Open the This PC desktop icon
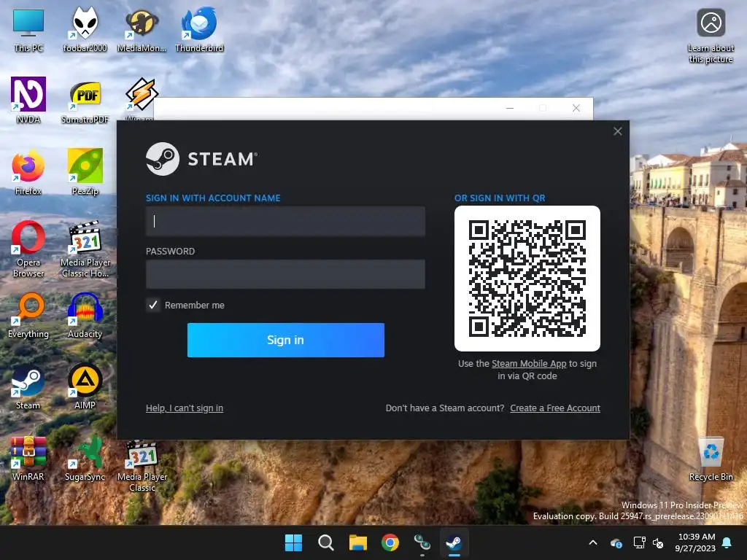The height and width of the screenshot is (560, 747). pyautogui.click(x=28, y=30)
